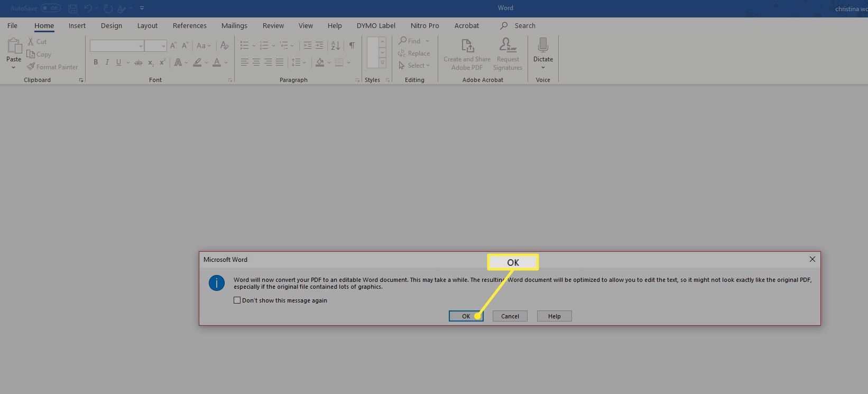Open the Font dialog launcher
Viewport: 868px width, 394px height.
pyautogui.click(x=230, y=80)
